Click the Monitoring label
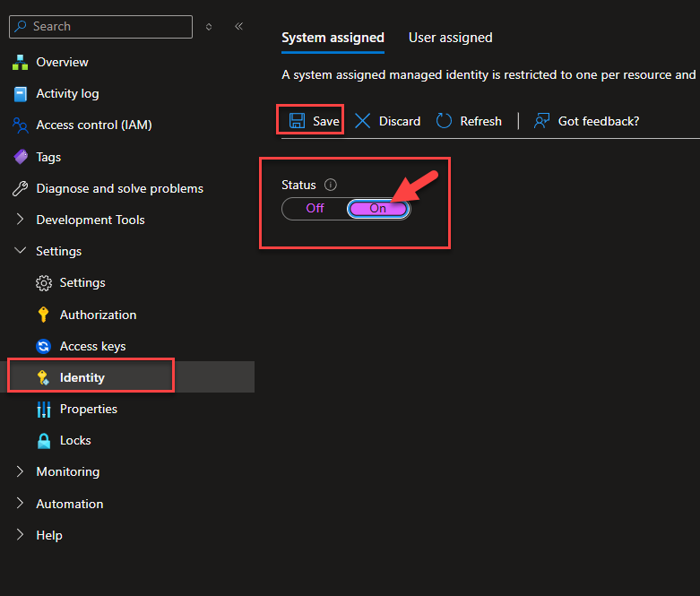Screen dimensions: 700x596 coord(68,472)
